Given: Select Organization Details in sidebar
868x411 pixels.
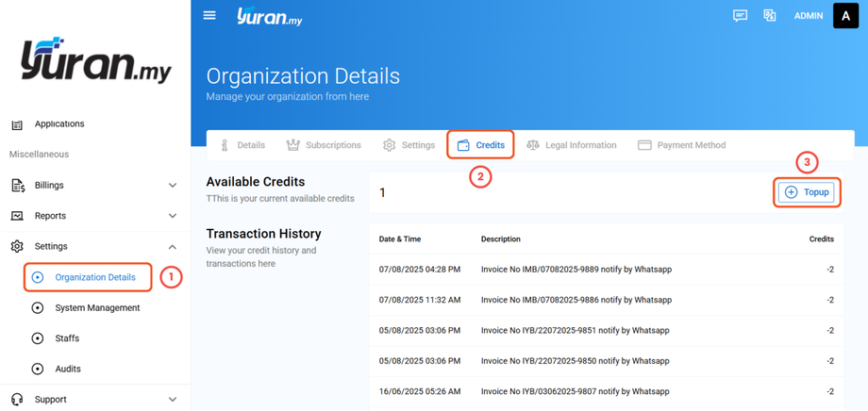Looking at the screenshot, I should coord(94,277).
